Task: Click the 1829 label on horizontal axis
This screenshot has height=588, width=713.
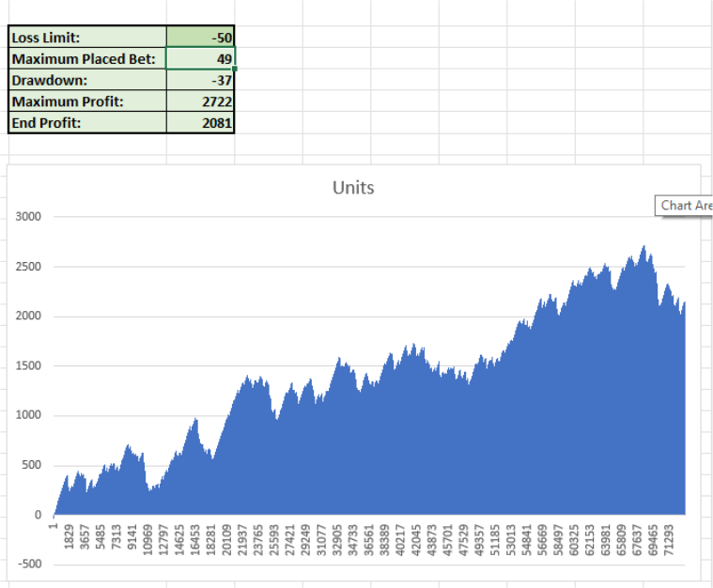Action: [x=70, y=545]
